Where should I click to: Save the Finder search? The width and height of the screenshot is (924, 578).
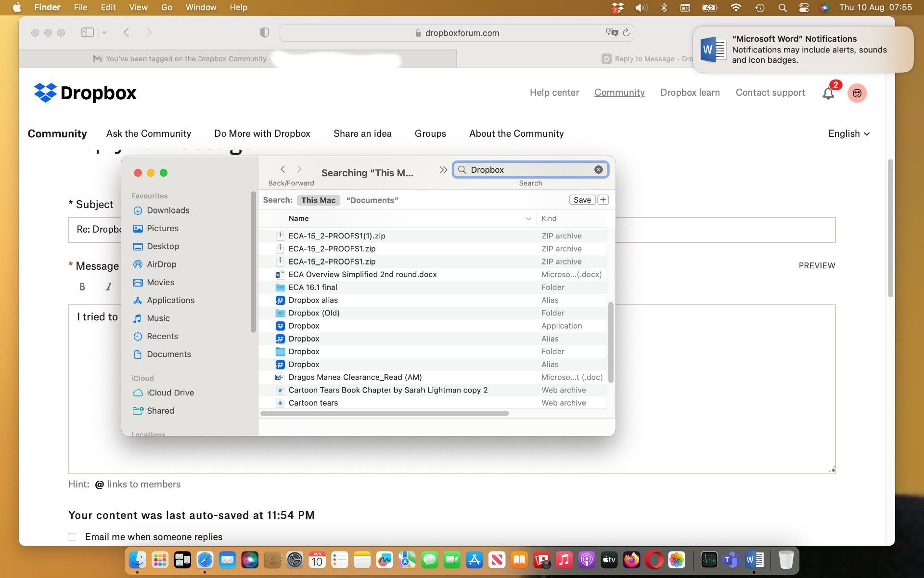(582, 200)
